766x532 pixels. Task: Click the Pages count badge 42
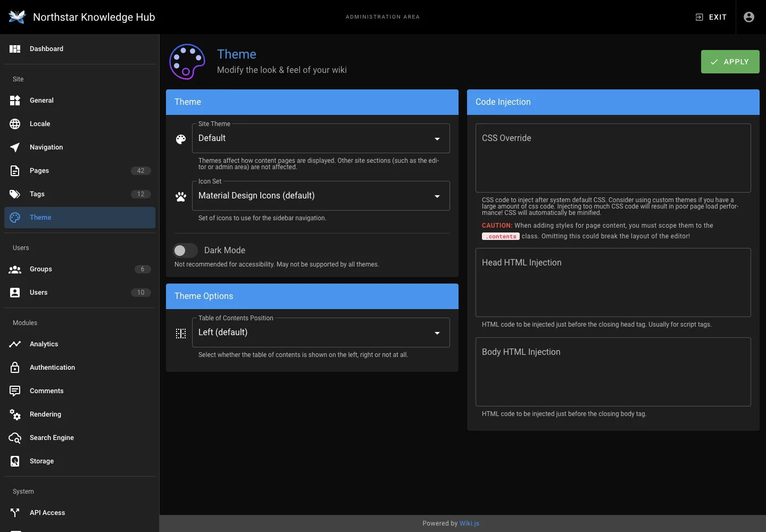[x=141, y=171]
